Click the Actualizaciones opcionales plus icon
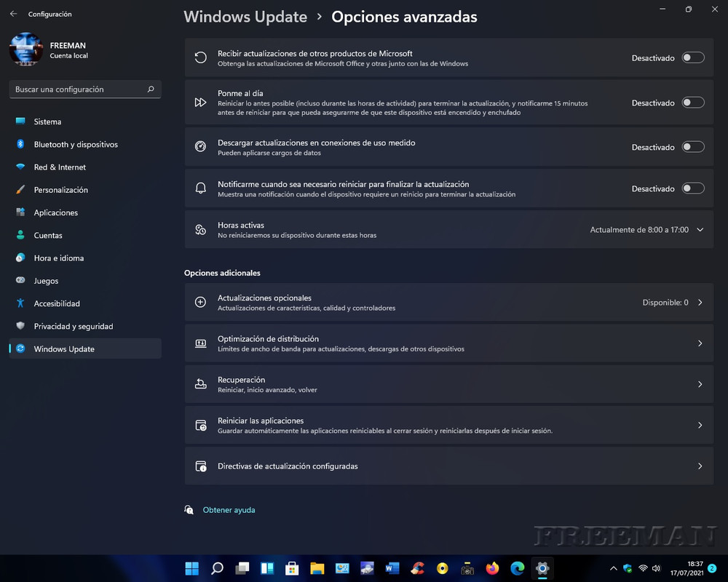This screenshot has height=582, width=728. (x=201, y=302)
